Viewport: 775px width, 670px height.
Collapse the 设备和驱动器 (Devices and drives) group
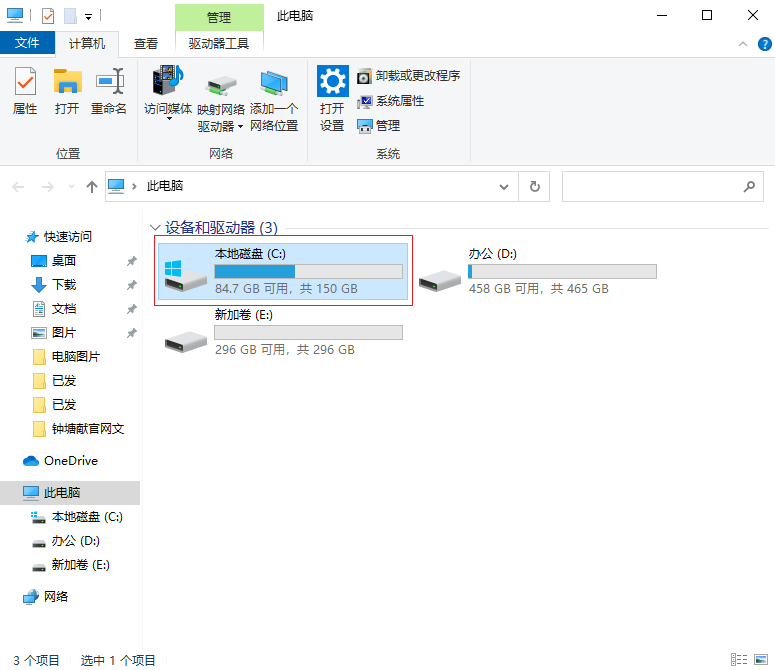tap(155, 228)
